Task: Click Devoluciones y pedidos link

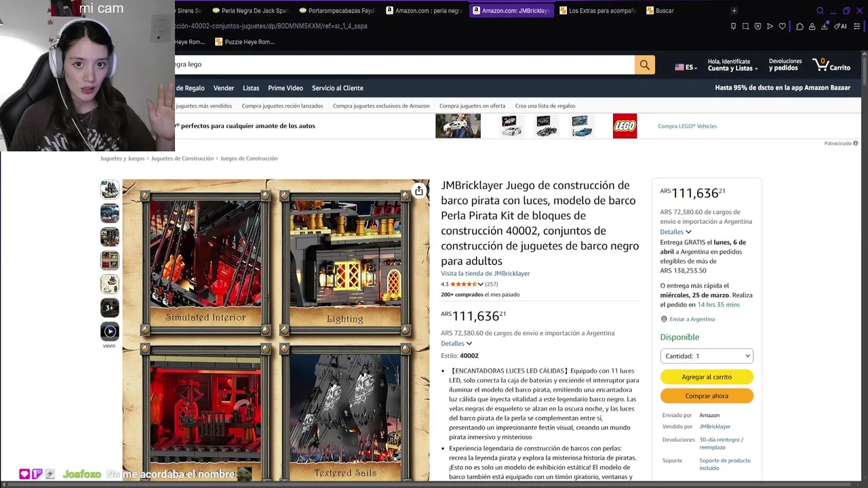Action: 785,65
